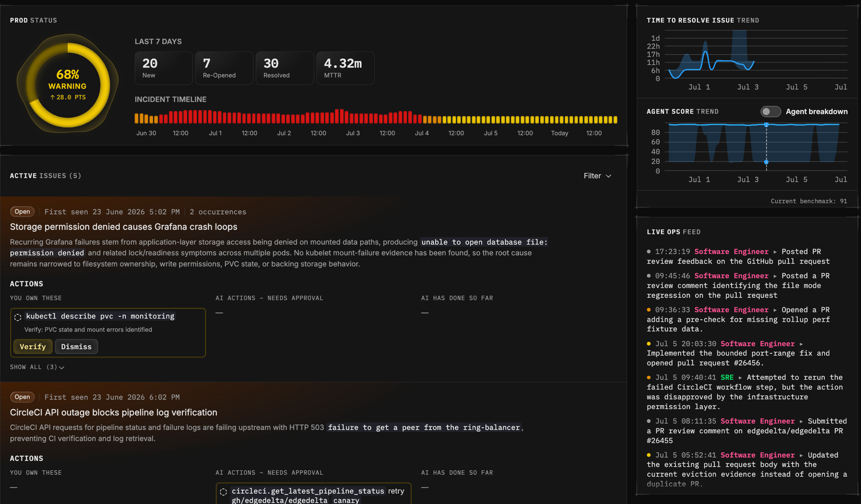The image size is (861, 504).
Task: Open issue CircleCI API outage blocks pipeline log verification
Action: [x=114, y=412]
